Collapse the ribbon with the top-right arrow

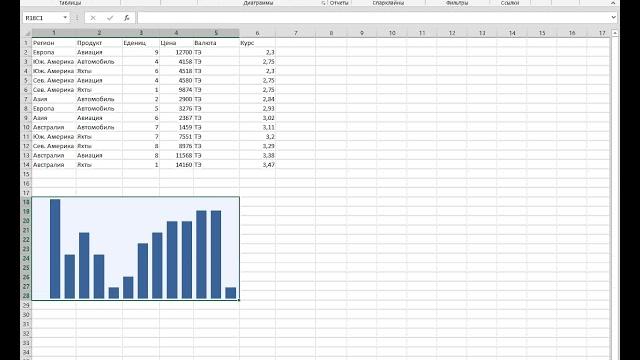[x=613, y=3]
